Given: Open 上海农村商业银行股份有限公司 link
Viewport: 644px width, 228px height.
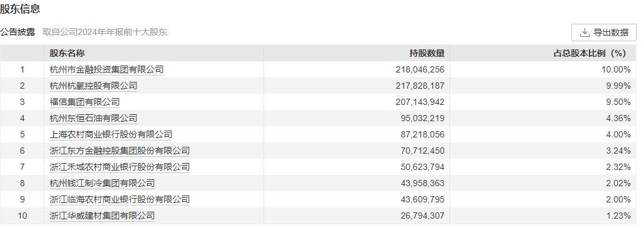Looking at the screenshot, I should [111, 134].
